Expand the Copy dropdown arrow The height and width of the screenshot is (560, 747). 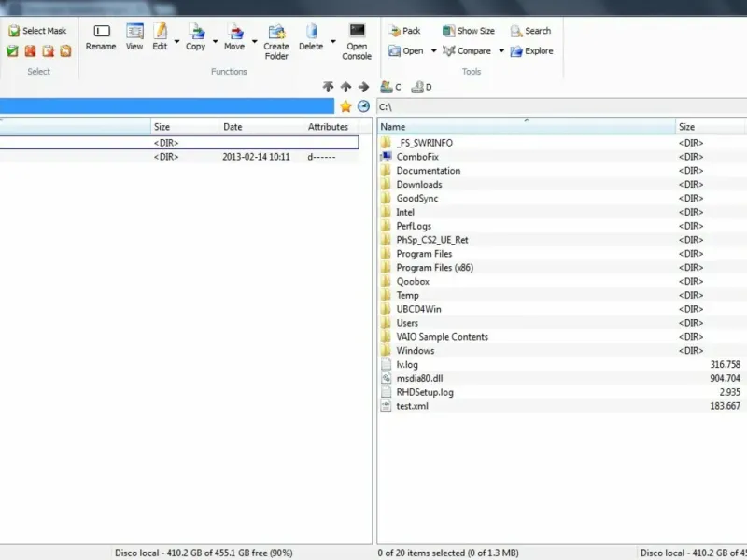215,42
